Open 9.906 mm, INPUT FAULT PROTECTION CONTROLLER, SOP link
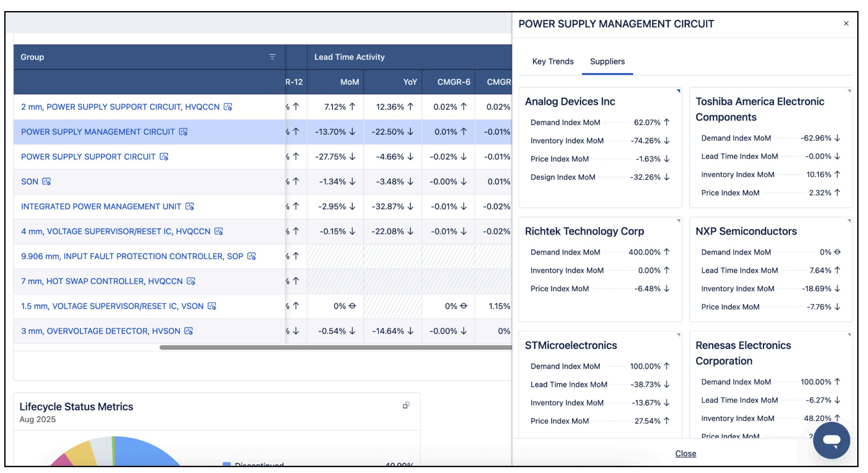 [x=132, y=257]
